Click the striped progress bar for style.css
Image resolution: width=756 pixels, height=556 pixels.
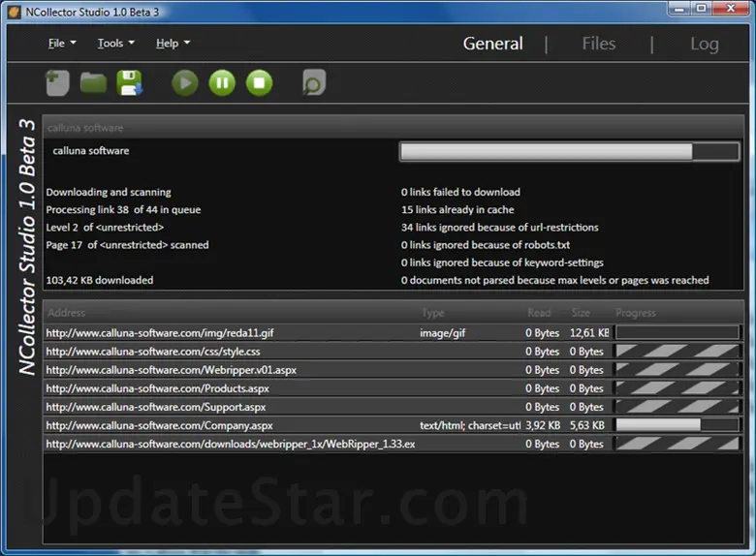coord(677,351)
